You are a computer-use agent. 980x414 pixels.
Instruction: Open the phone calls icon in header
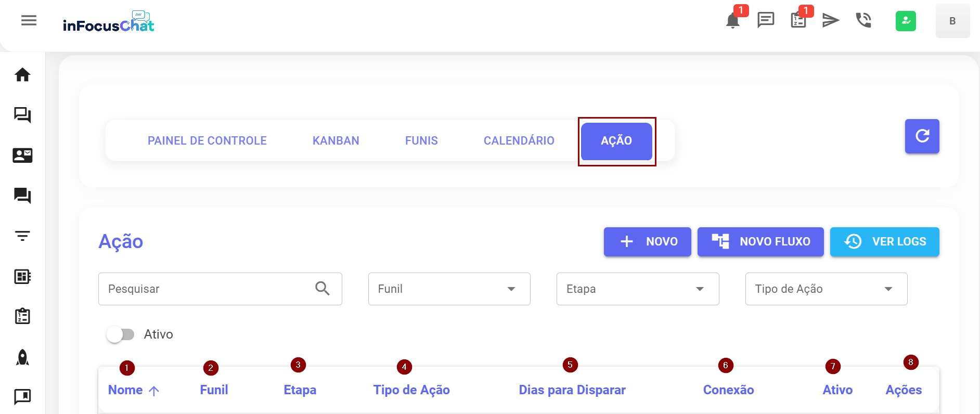click(x=863, y=20)
